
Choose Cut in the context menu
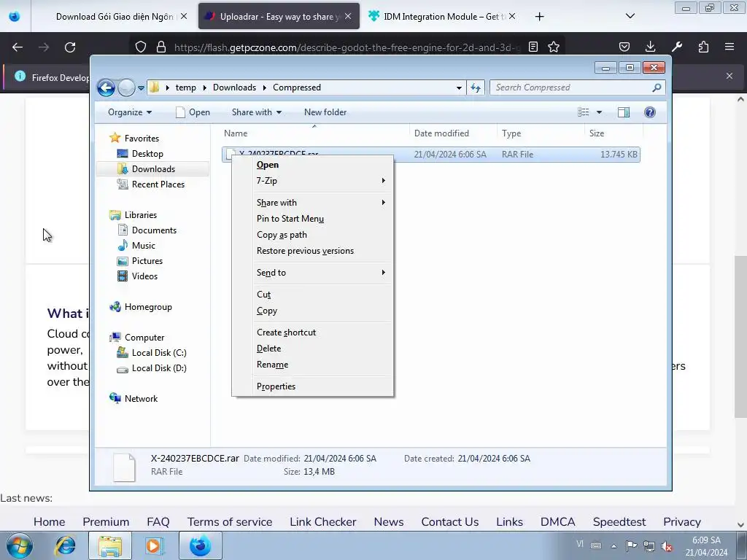pos(313,295)
